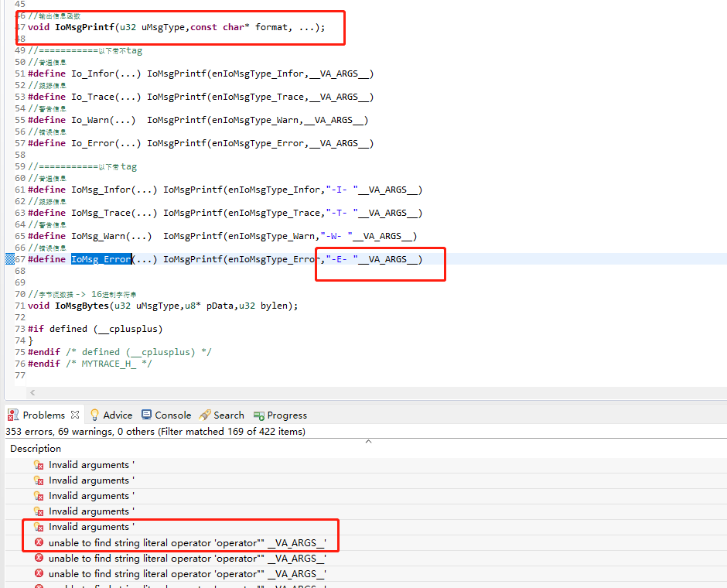Screen dimensions: 727x588
Task: Open the Search tab
Action: click(229, 415)
